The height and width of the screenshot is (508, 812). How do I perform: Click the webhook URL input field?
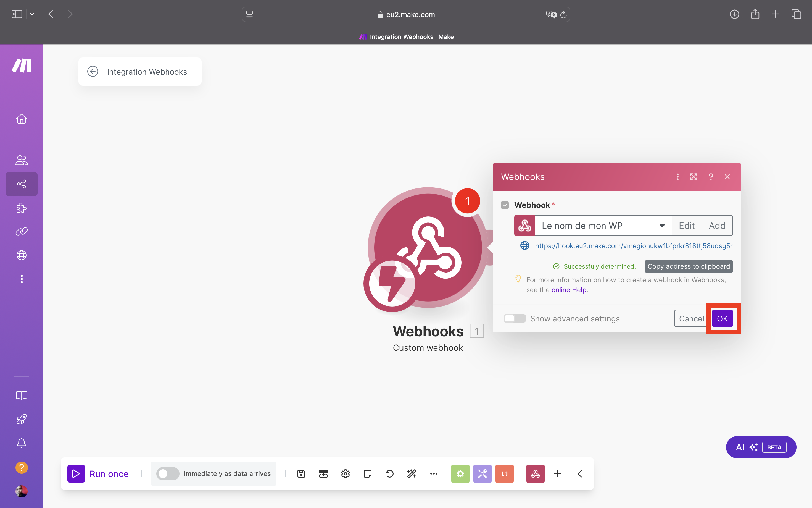pos(634,246)
